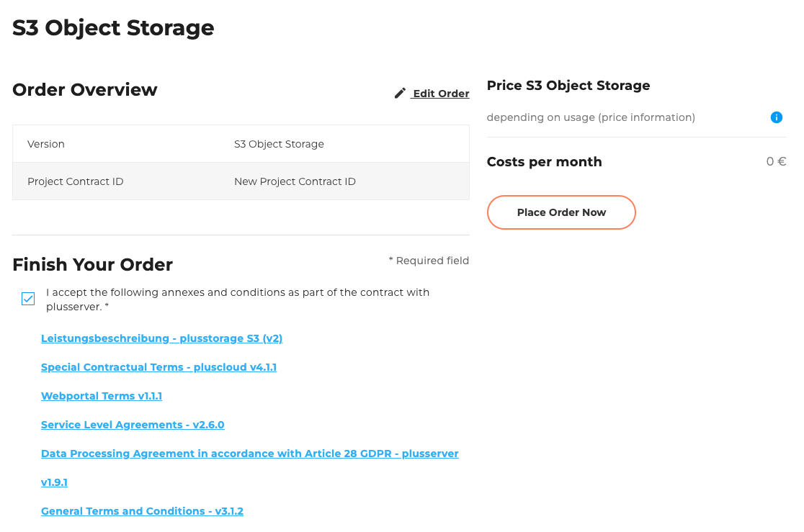The width and height of the screenshot is (804, 532).
Task: Click the Edit Order link
Action: tap(440, 93)
